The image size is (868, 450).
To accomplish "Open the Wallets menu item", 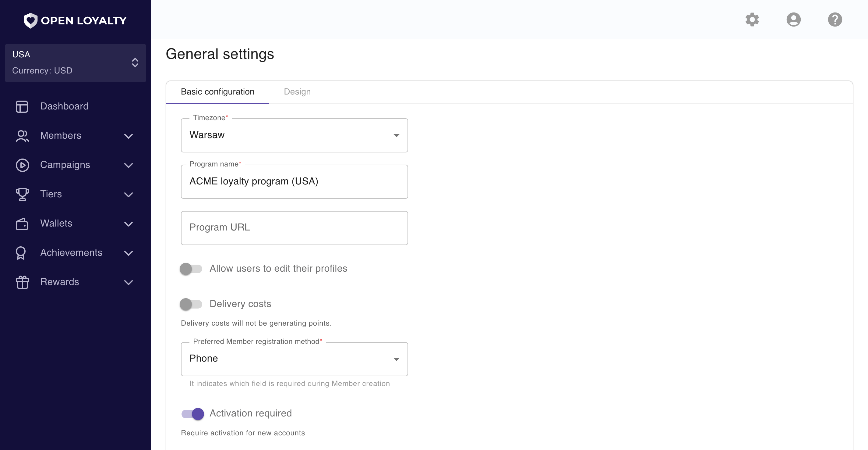I will pos(56,223).
